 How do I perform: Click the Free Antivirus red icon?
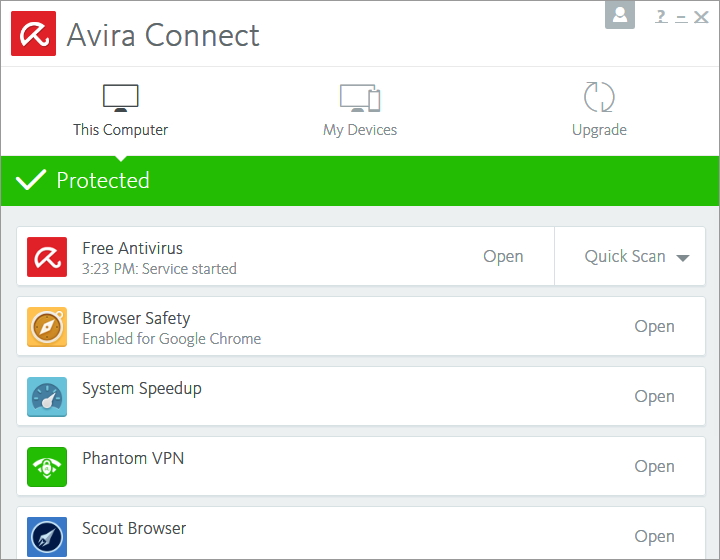[47, 257]
